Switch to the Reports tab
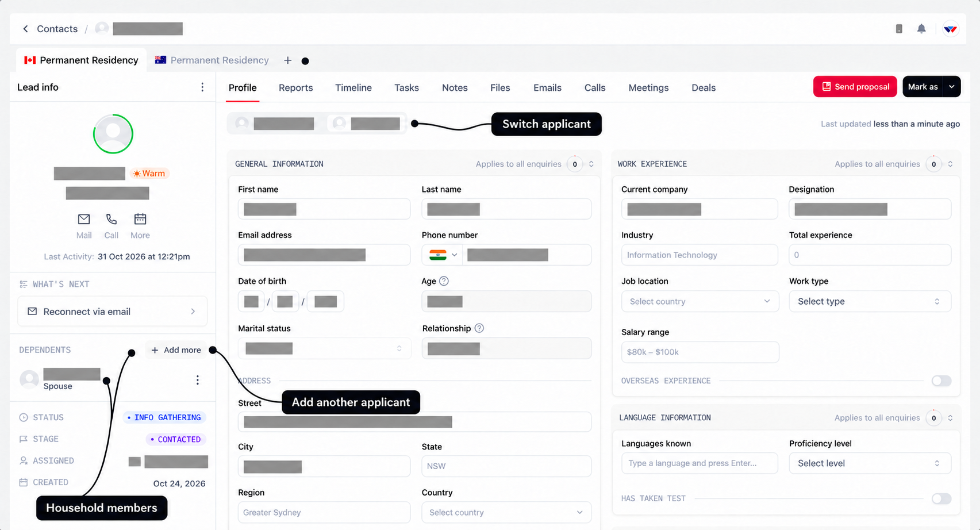The width and height of the screenshot is (980, 530). tap(295, 87)
